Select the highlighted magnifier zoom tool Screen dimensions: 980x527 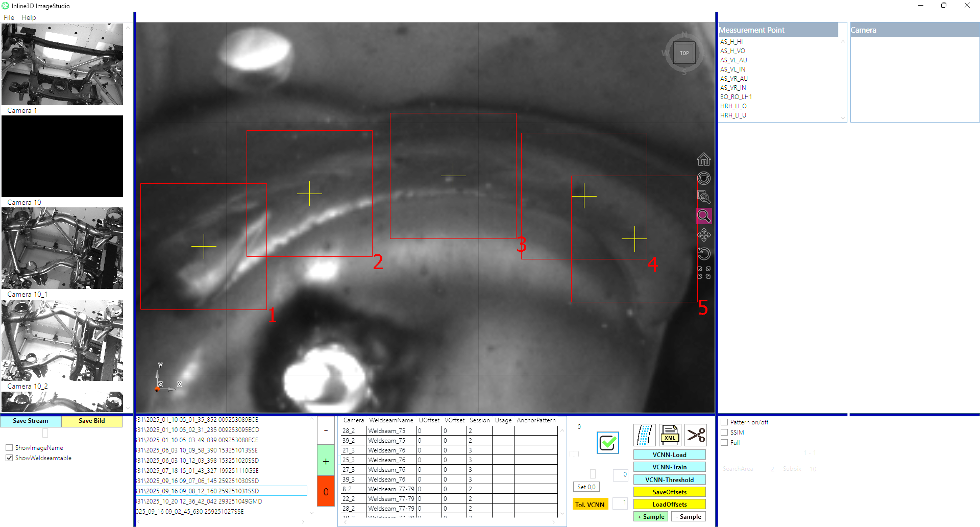pos(703,216)
